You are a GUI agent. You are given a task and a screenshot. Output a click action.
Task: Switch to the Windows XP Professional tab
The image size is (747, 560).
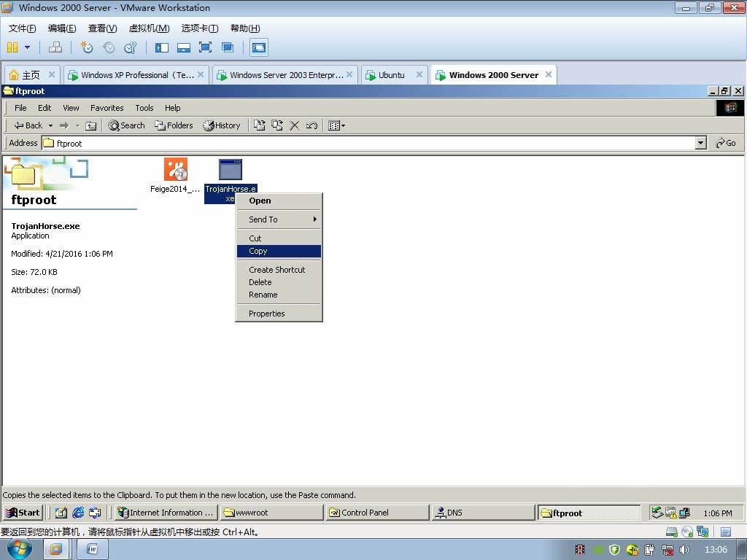coord(136,75)
